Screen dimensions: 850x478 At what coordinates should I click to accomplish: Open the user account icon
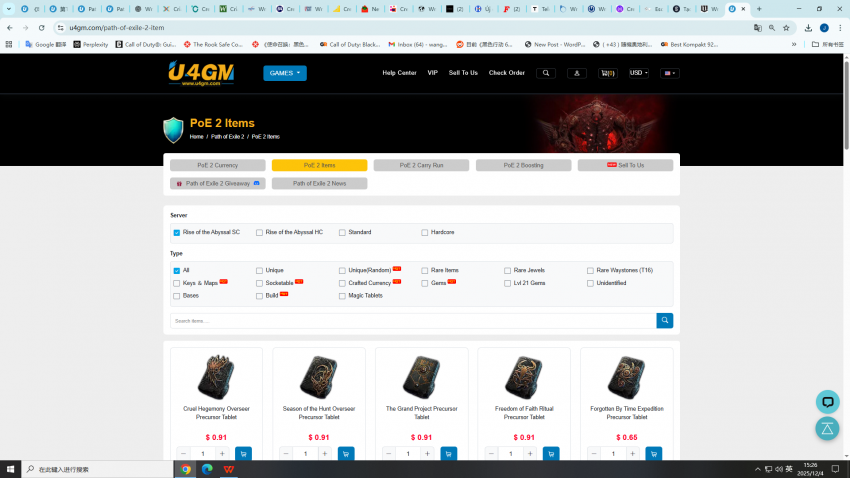tap(577, 73)
